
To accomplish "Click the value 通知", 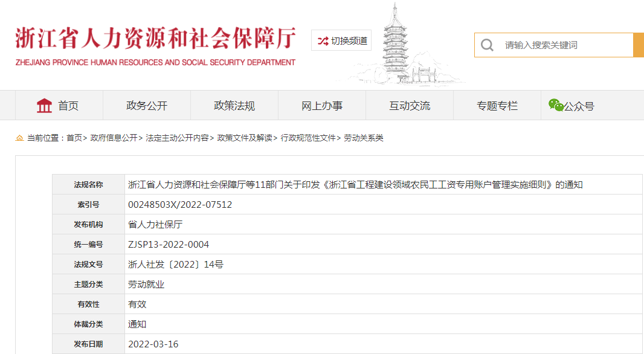I will tap(137, 324).
